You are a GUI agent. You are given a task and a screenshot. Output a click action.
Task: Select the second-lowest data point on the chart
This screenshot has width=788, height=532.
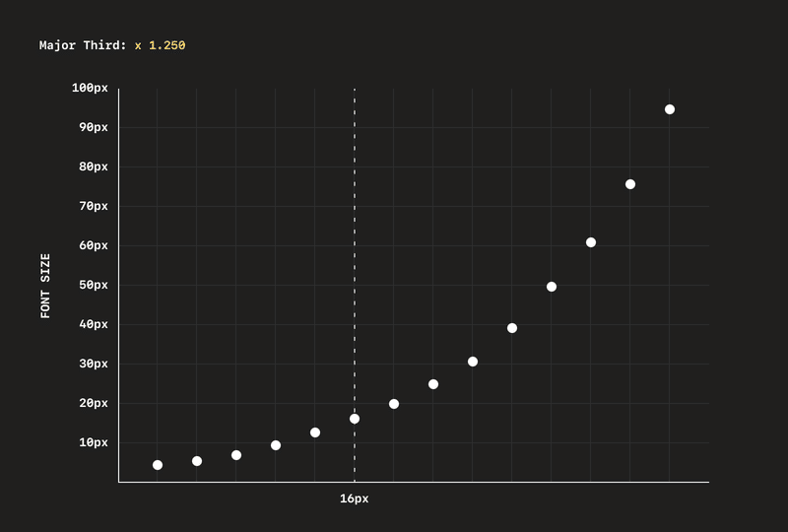click(197, 461)
